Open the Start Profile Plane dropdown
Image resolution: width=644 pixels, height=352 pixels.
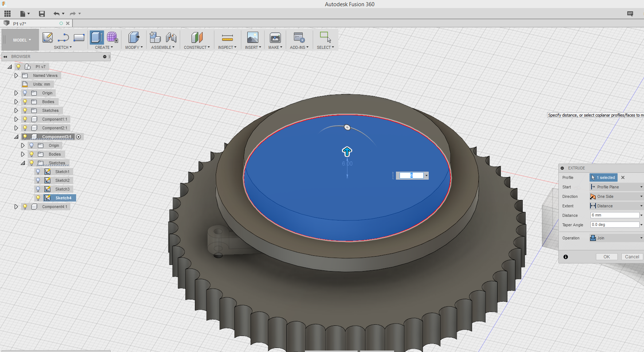tap(616, 187)
